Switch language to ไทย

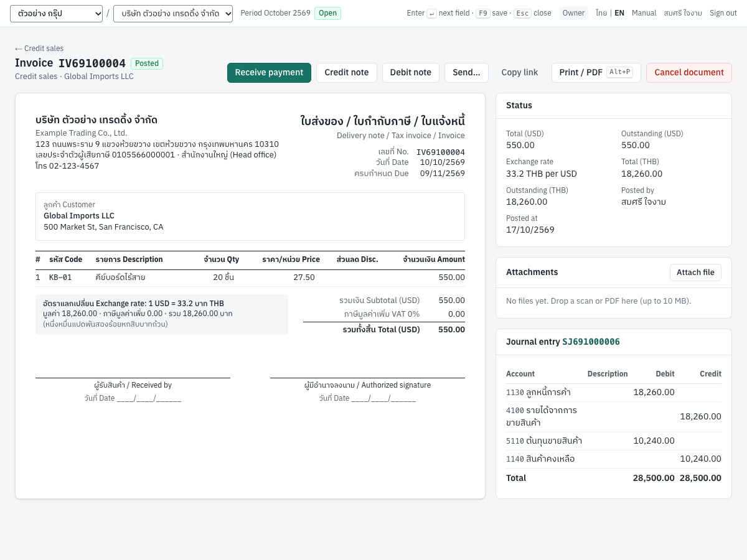click(601, 13)
